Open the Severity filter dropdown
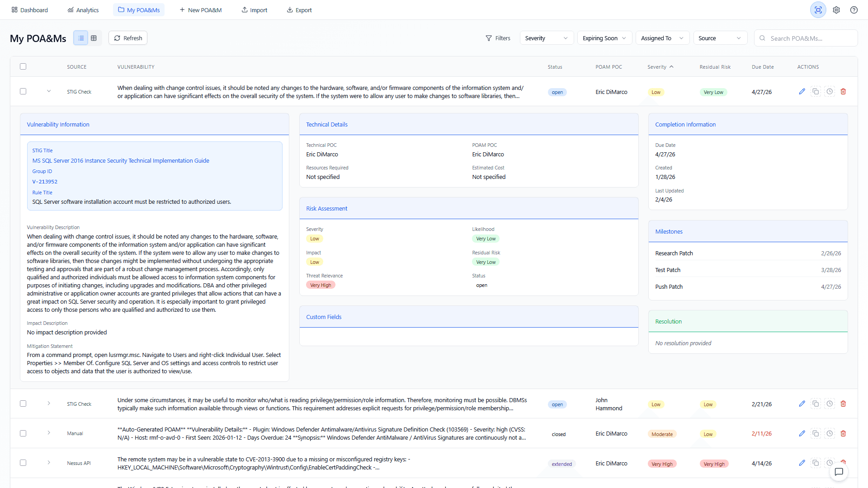 [x=546, y=38]
